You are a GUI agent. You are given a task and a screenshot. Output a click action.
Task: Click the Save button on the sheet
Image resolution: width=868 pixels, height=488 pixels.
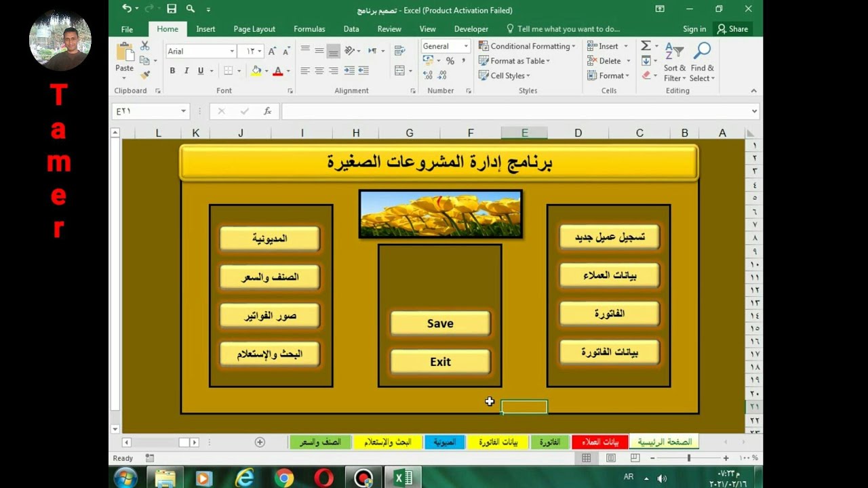[440, 323]
